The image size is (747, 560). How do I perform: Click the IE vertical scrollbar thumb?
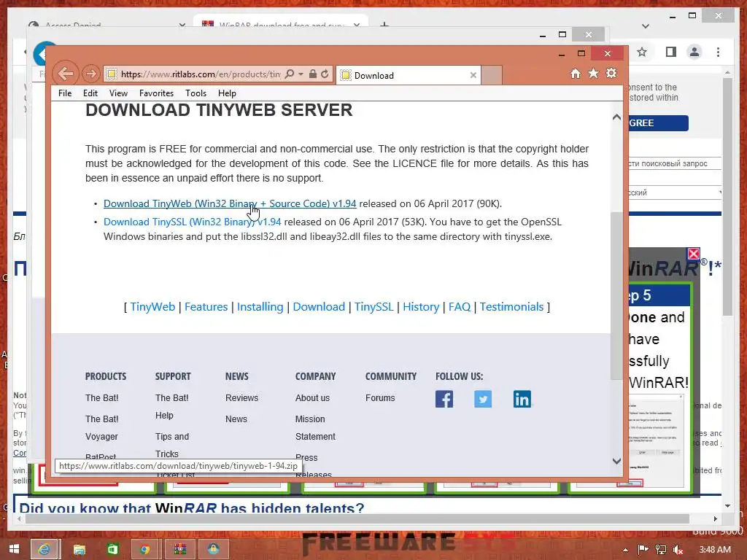click(616, 295)
